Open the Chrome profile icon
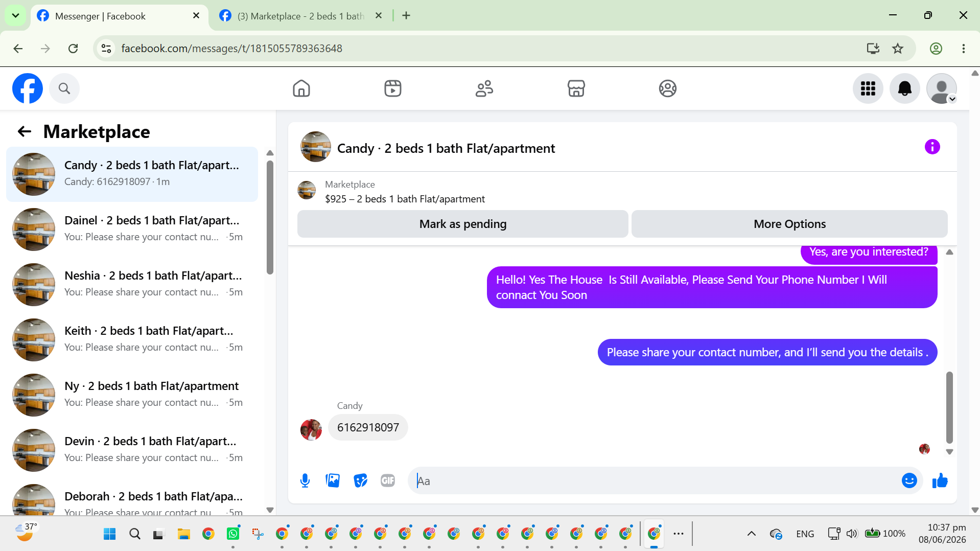Screen dimensions: 980x551 [936, 49]
